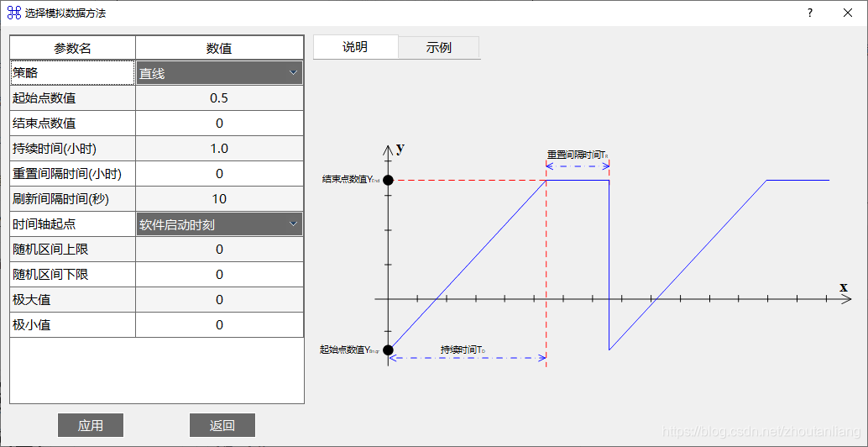Click the 数值 column header
The height and width of the screenshot is (447, 868).
click(x=219, y=48)
